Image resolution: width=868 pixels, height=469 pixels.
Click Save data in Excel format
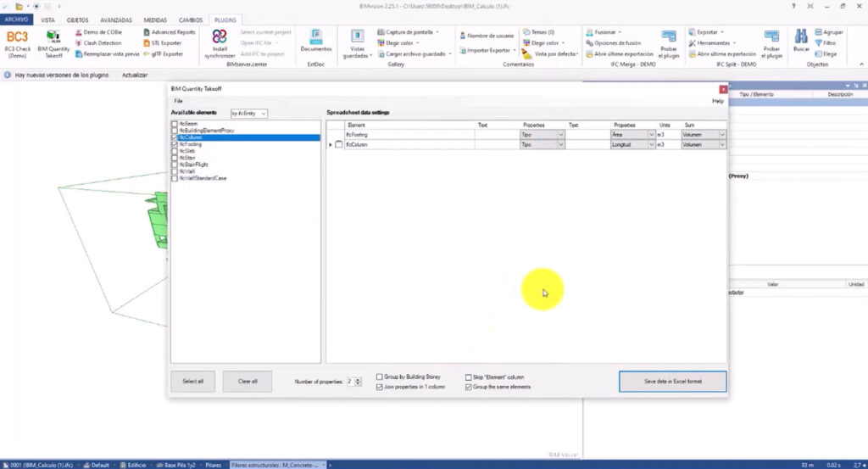(672, 382)
